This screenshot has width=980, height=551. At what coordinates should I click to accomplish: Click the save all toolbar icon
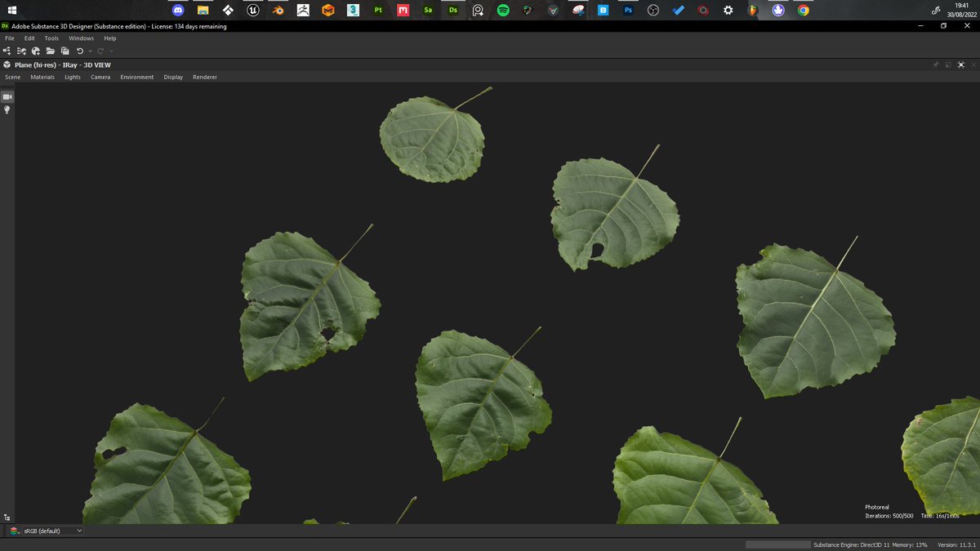coord(65,51)
